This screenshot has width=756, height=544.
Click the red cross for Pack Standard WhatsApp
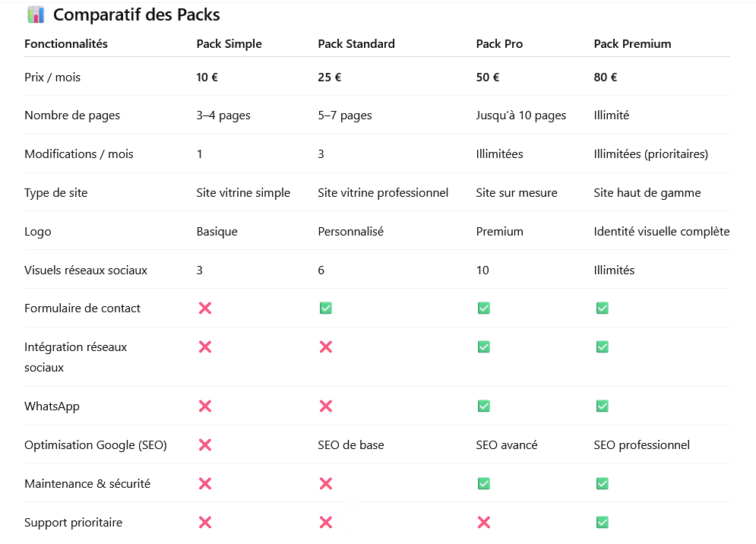pyautogui.click(x=326, y=406)
